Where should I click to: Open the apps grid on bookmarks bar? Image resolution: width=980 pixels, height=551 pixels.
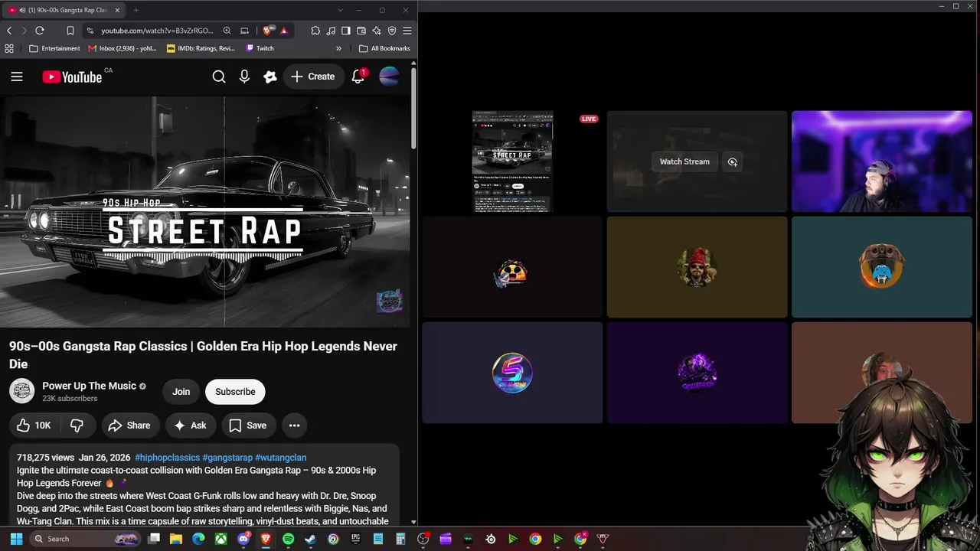tap(9, 48)
